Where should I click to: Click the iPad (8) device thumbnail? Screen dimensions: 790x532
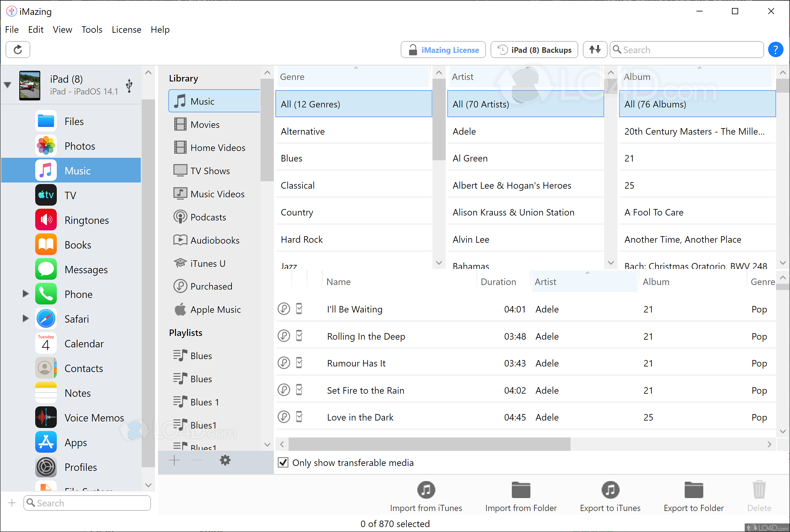(x=30, y=85)
